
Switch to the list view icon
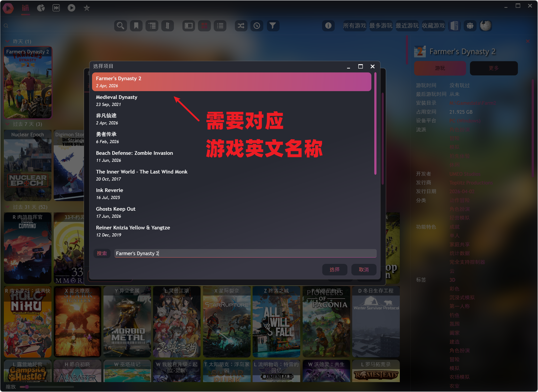(x=220, y=26)
